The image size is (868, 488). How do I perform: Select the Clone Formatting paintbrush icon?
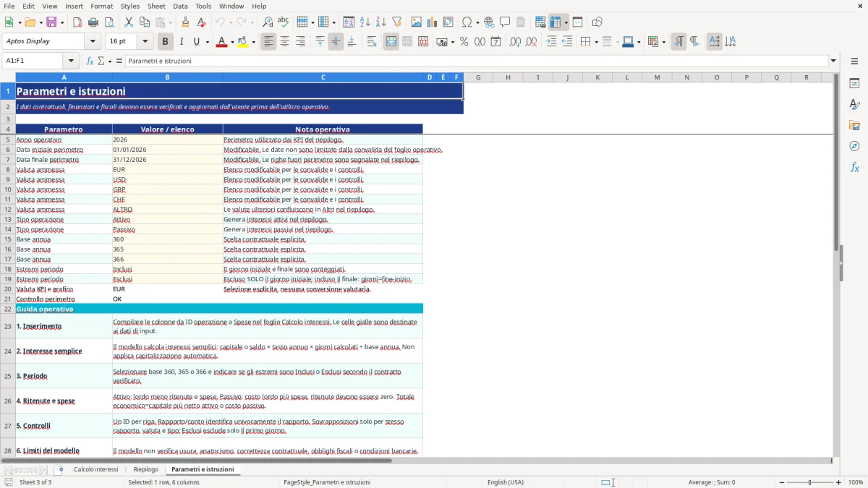click(186, 22)
